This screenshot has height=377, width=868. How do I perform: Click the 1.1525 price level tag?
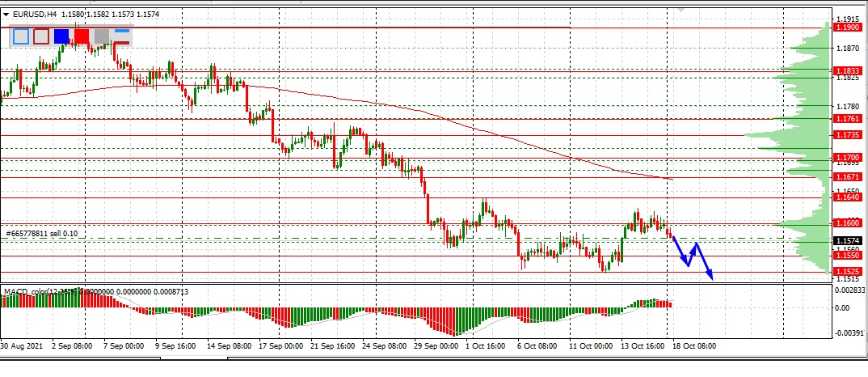848,272
